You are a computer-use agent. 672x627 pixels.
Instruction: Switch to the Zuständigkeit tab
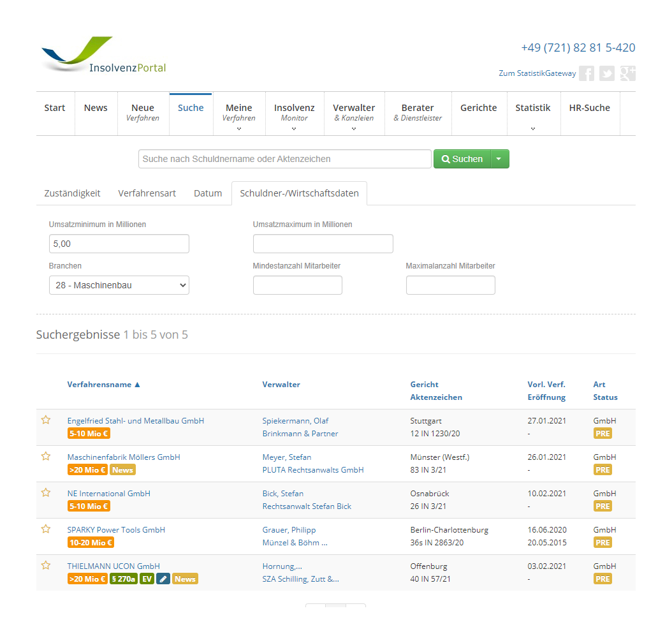[73, 193]
